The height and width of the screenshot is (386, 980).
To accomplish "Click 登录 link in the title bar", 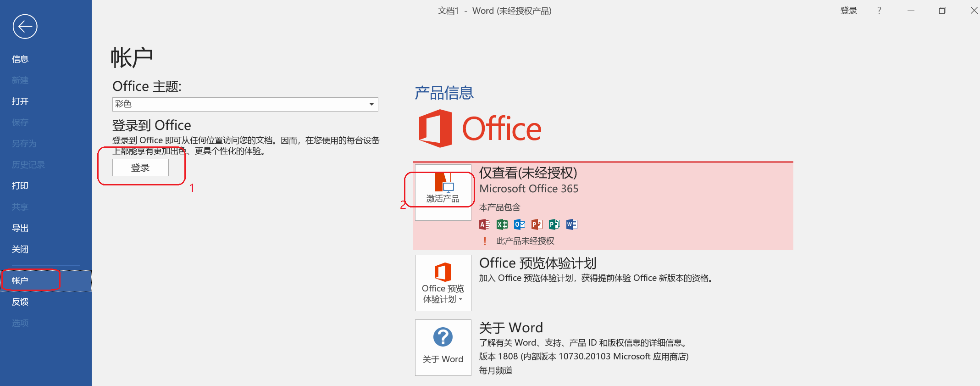I will point(848,11).
